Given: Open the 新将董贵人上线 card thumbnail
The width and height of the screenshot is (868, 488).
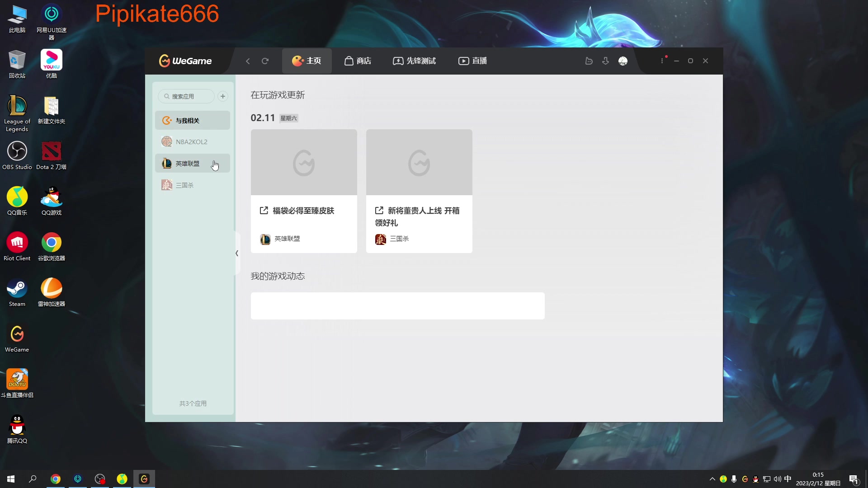Looking at the screenshot, I should [x=419, y=163].
